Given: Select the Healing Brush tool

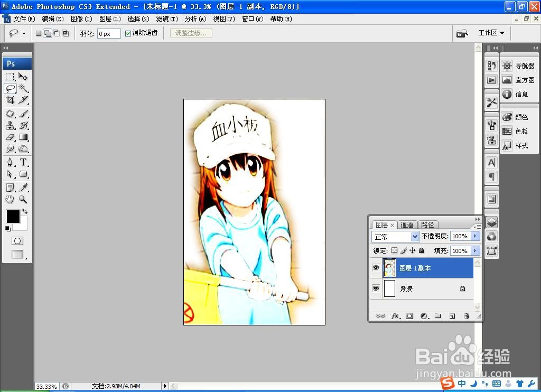Looking at the screenshot, I should pyautogui.click(x=10, y=114).
